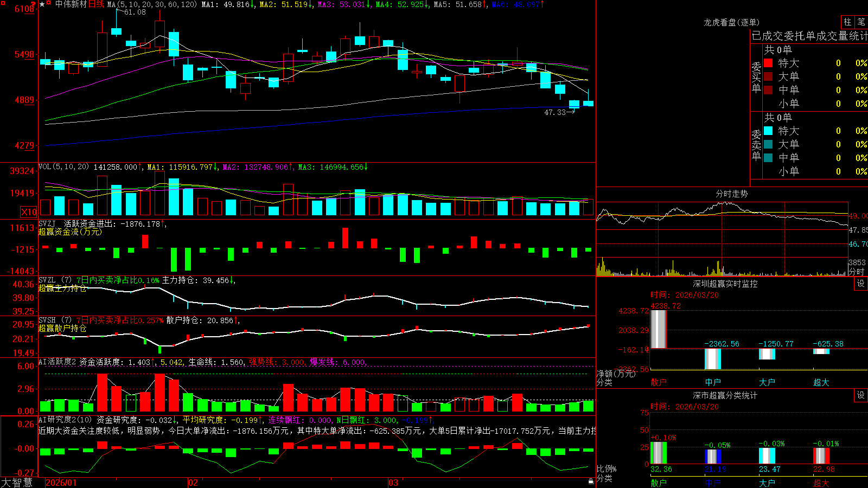Click the SVSH (7) indicator title
Viewport: 868px width, 488px height.
tap(55, 320)
